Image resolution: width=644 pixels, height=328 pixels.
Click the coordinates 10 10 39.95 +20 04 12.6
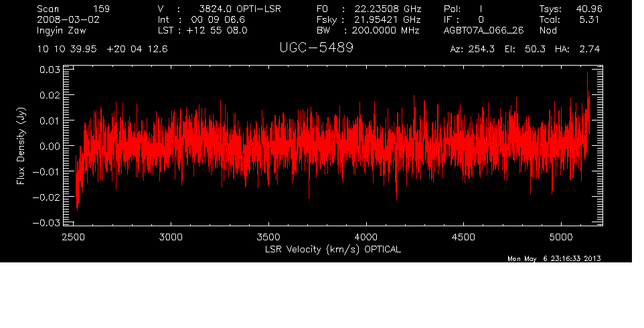[x=103, y=49]
